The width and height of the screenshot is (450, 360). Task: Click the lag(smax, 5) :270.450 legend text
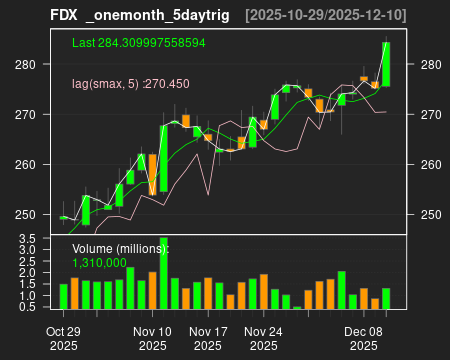(x=131, y=84)
